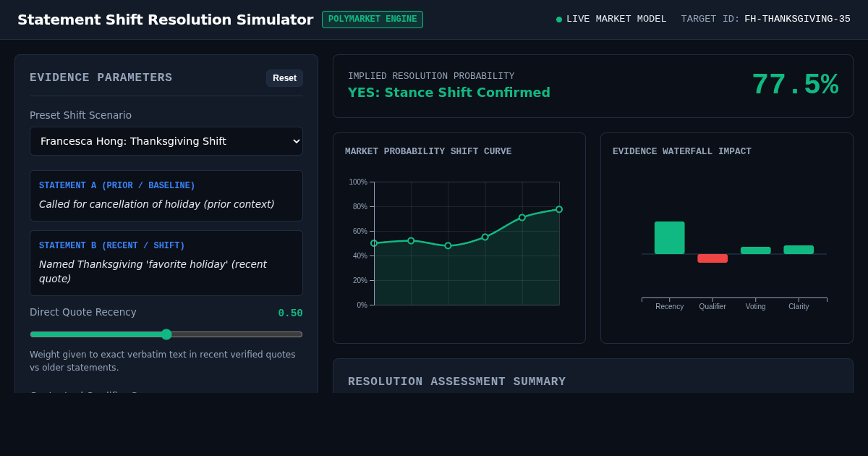Click the Recency waterfall bar

click(x=669, y=237)
